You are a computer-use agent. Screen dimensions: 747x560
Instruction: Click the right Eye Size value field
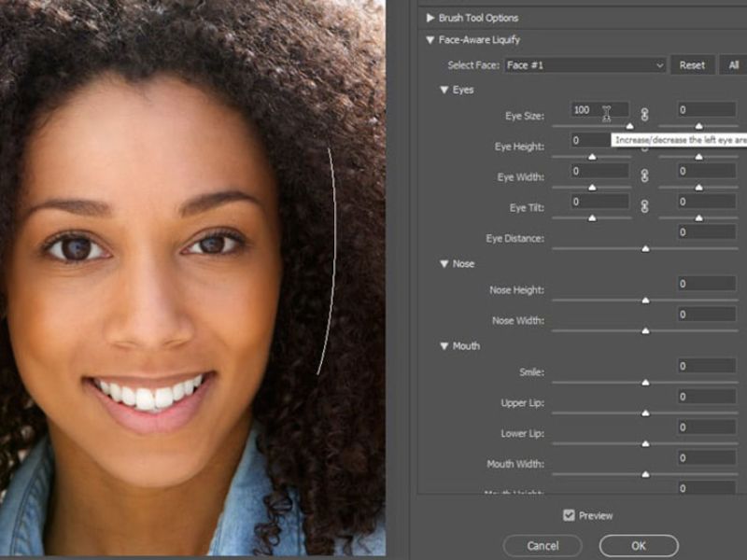pos(707,110)
